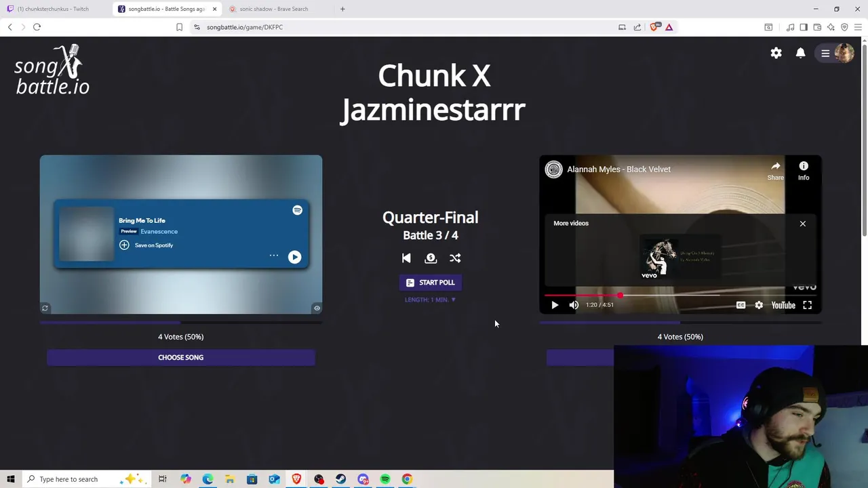Click the left song vote progress bar
Viewport: 868px width, 488px height.
pyautogui.click(x=181, y=323)
